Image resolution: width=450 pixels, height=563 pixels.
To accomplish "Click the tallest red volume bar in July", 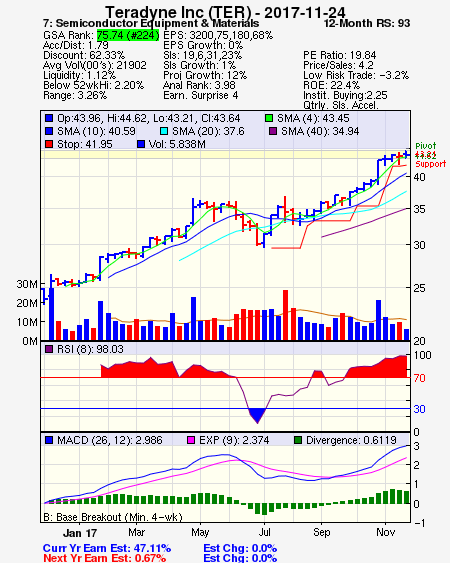I will [x=286, y=315].
